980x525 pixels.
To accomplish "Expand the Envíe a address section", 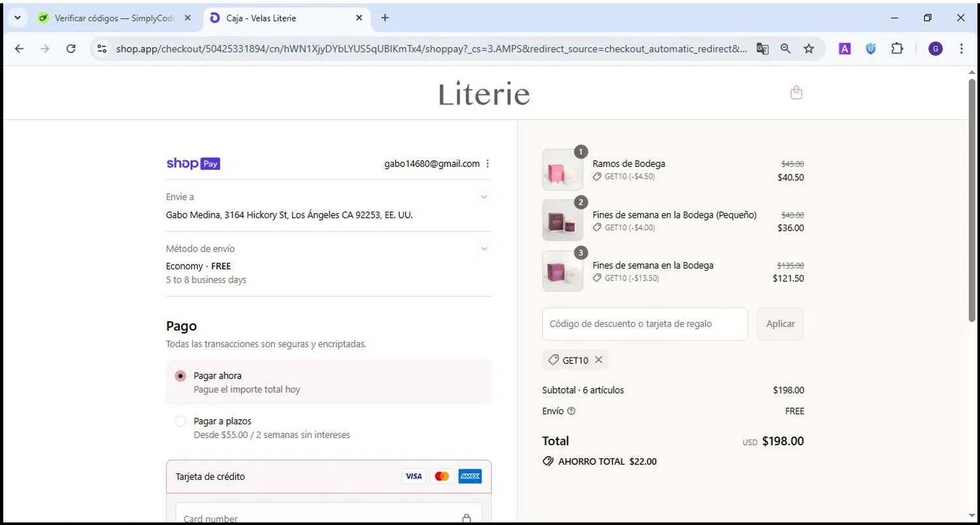I will 484,197.
